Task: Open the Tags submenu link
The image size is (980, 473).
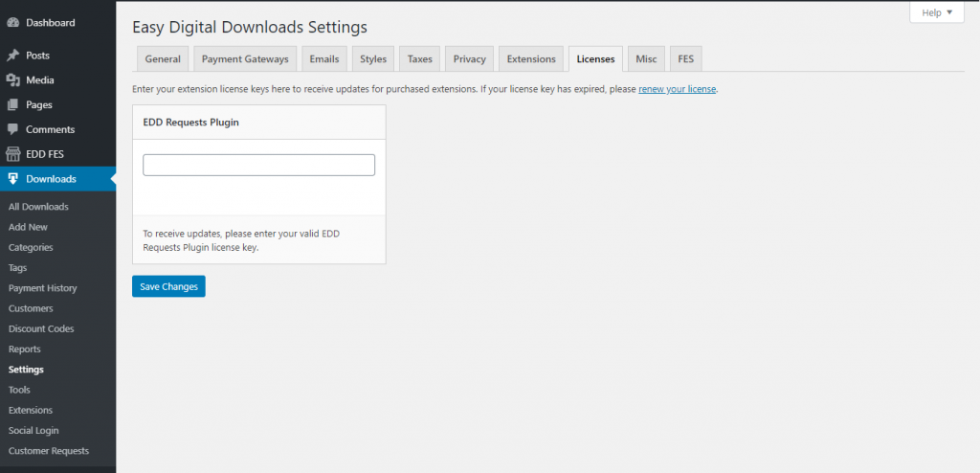Action: point(17,268)
